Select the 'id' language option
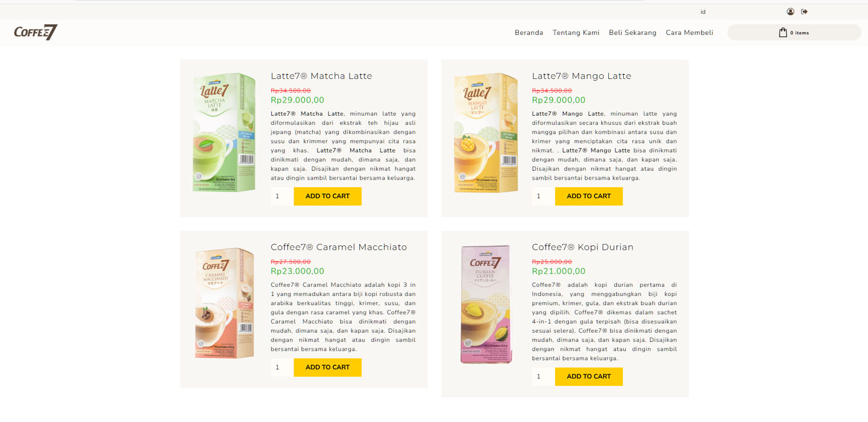 [x=703, y=12]
